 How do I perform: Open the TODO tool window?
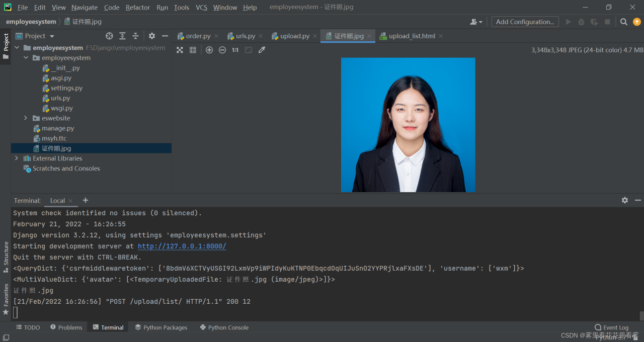coord(28,327)
